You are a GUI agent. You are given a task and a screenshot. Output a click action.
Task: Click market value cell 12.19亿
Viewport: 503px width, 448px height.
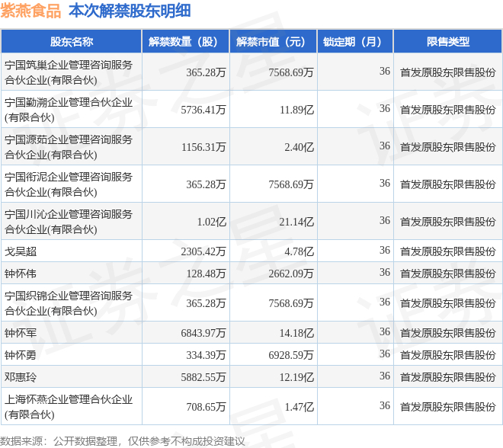click(296, 377)
